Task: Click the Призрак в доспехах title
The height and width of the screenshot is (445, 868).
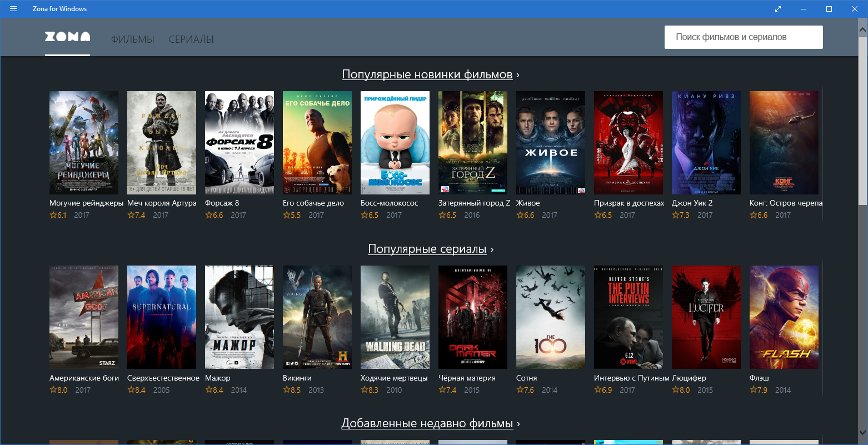Action: (629, 203)
